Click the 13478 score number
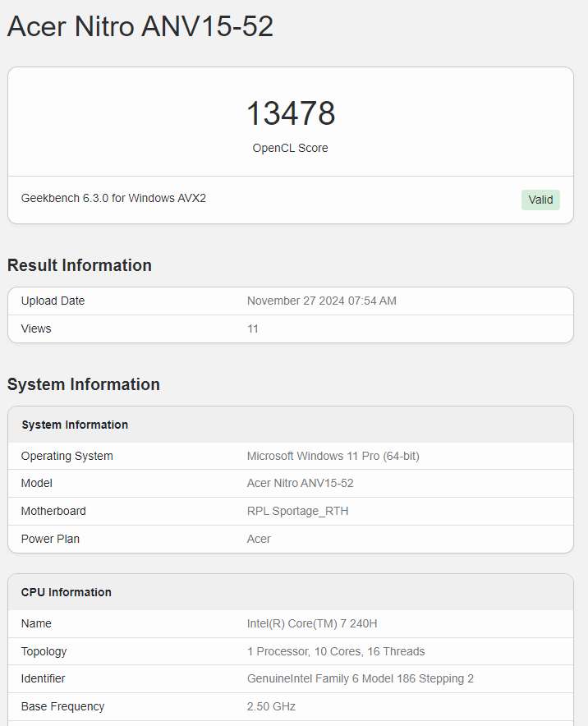 click(x=291, y=113)
